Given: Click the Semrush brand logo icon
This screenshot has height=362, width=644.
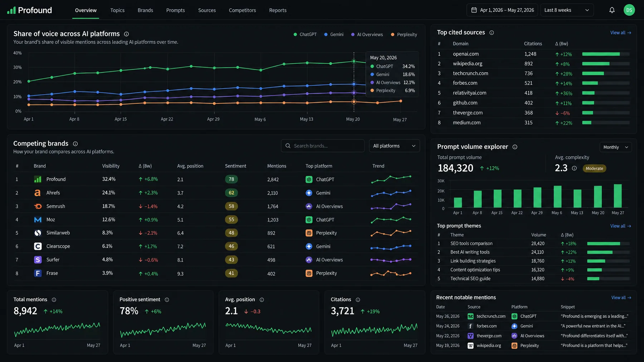Looking at the screenshot, I should click(38, 206).
